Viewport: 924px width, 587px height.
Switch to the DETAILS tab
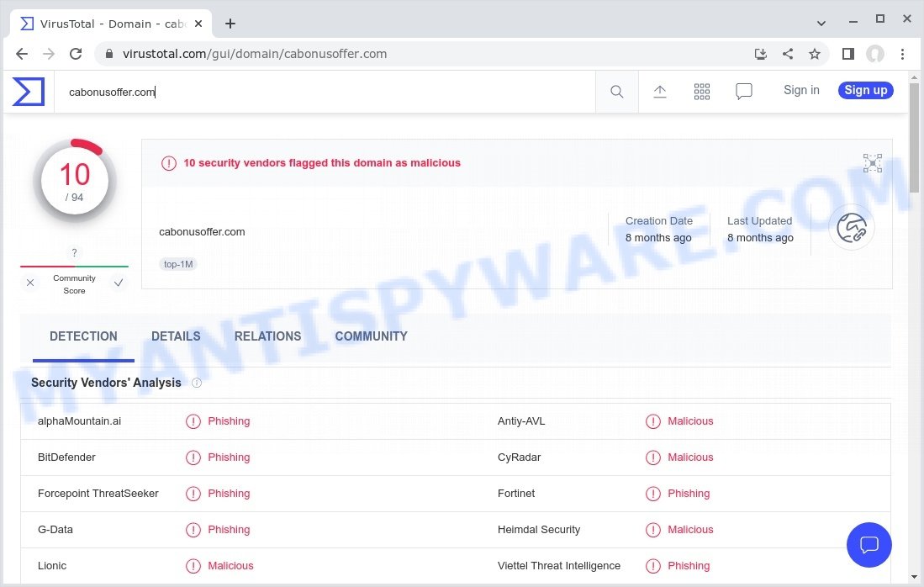[176, 336]
